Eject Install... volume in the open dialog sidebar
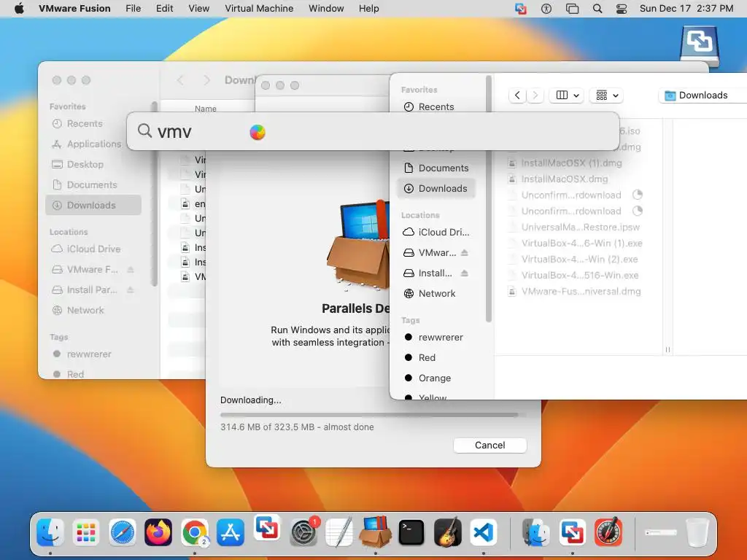The width and height of the screenshot is (747, 560). click(465, 273)
